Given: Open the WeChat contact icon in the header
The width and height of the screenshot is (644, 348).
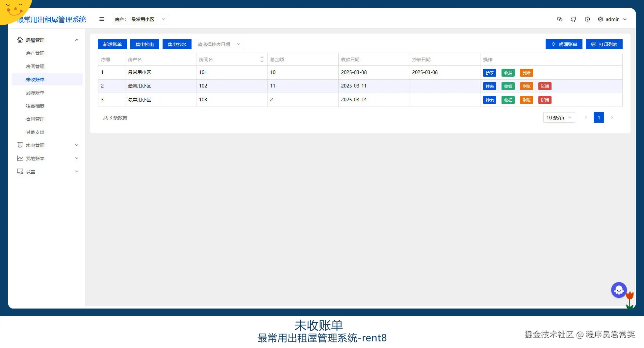Looking at the screenshot, I should [x=559, y=19].
